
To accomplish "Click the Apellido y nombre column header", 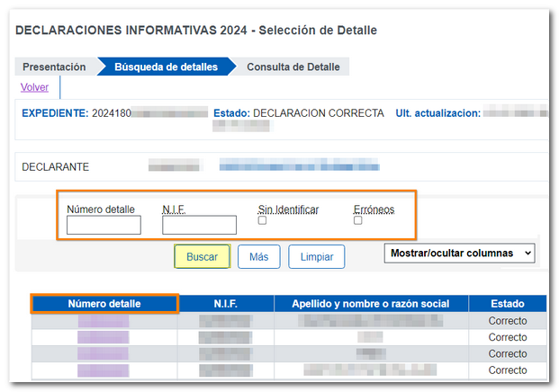I will pos(370,304).
